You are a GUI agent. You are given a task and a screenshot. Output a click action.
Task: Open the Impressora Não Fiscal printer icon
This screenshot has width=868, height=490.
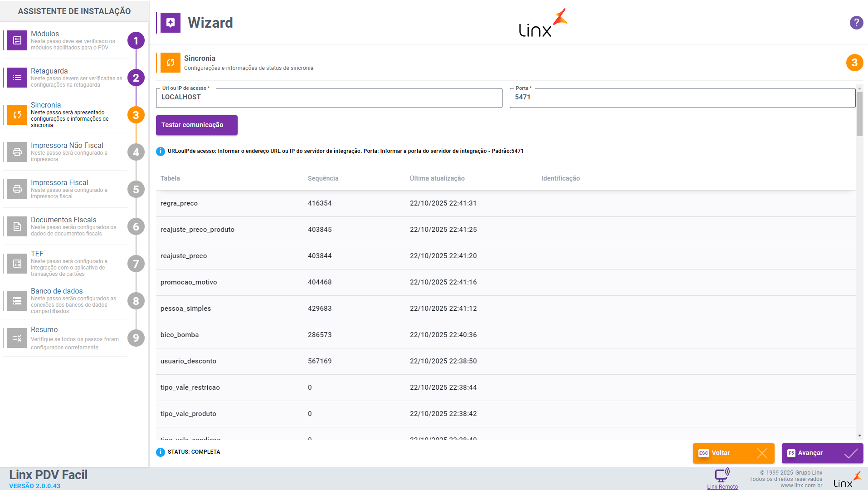click(x=17, y=152)
